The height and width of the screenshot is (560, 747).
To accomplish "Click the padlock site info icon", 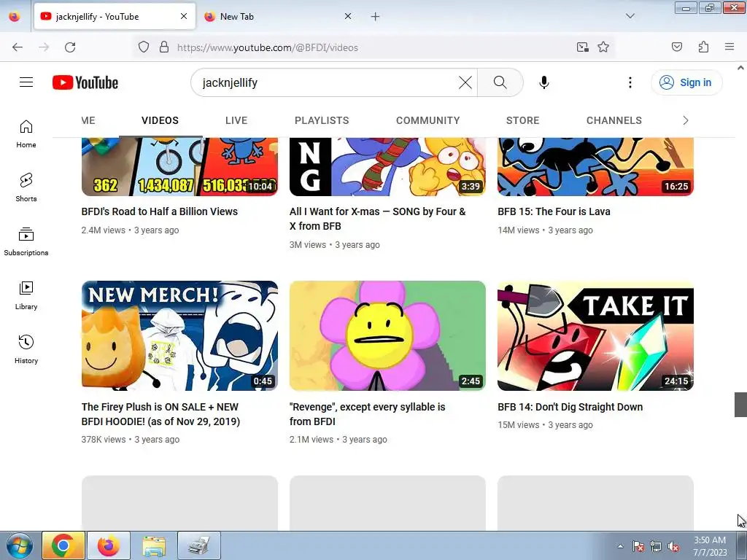I will [164, 47].
